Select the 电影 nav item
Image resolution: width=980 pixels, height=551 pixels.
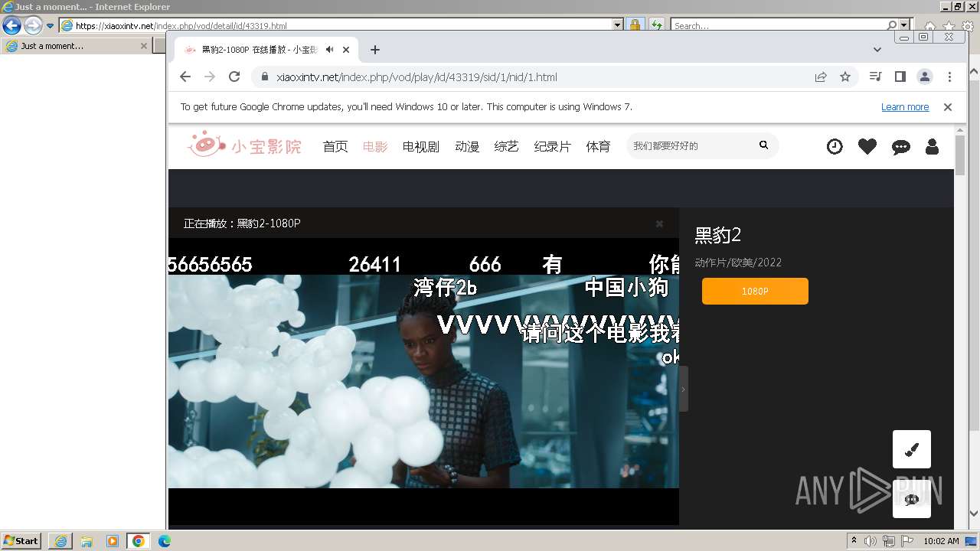[x=375, y=146]
